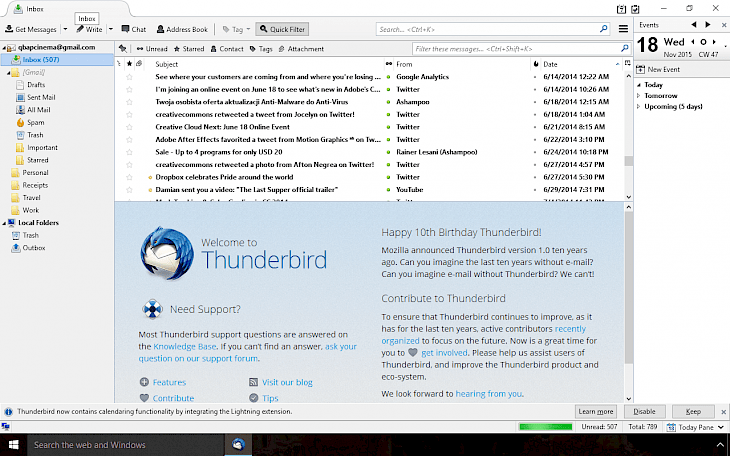Toggle the Quick Filter bar
Image resolution: width=730 pixels, height=456 pixels.
point(282,29)
